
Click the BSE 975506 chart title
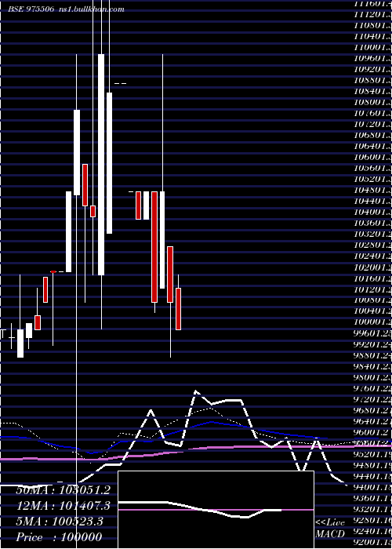(x=31, y=9)
